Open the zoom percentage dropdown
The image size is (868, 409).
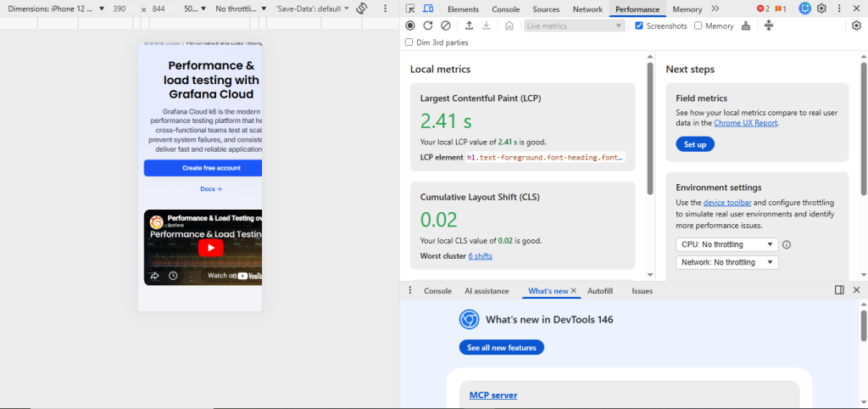pos(195,8)
